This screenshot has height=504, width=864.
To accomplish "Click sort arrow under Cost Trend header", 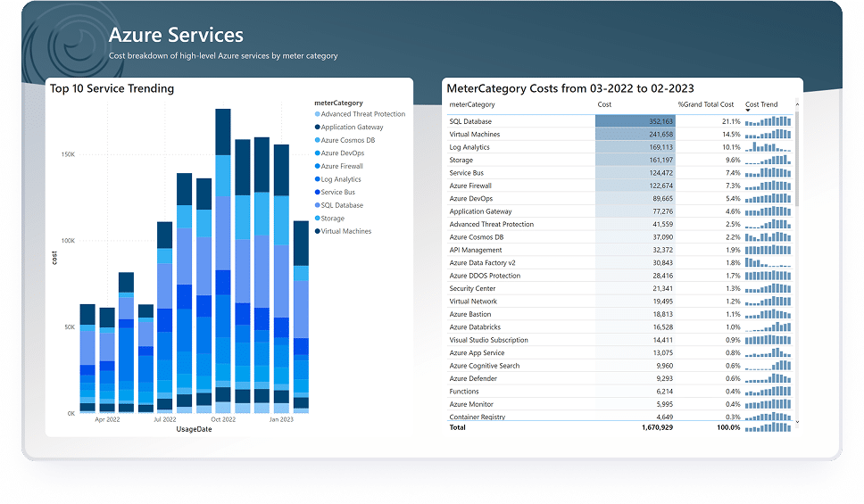I will (x=748, y=110).
